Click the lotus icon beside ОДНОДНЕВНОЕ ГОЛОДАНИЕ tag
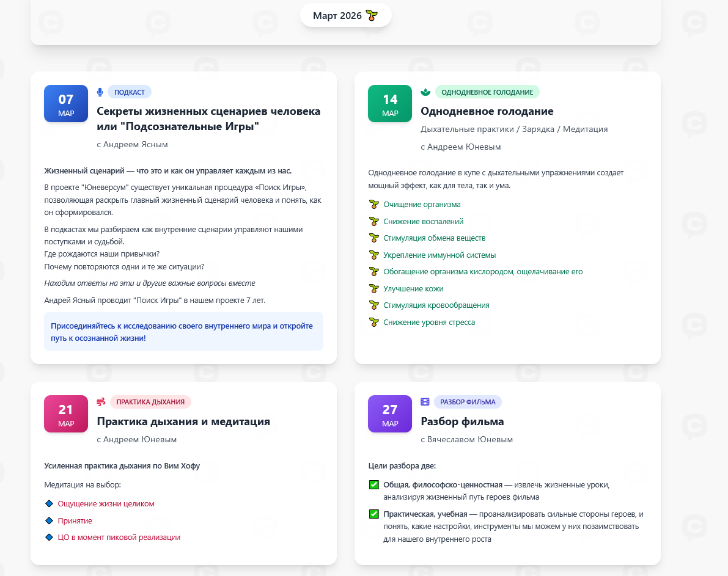 click(425, 92)
